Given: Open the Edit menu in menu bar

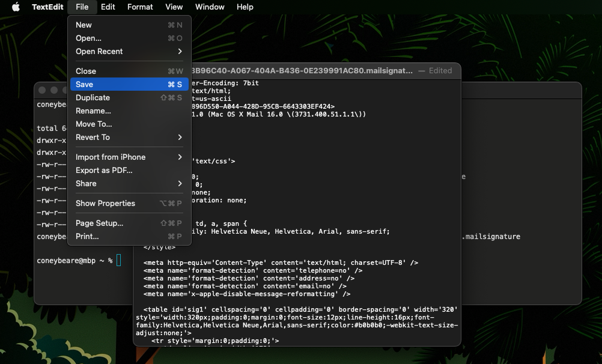Looking at the screenshot, I should click(108, 7).
